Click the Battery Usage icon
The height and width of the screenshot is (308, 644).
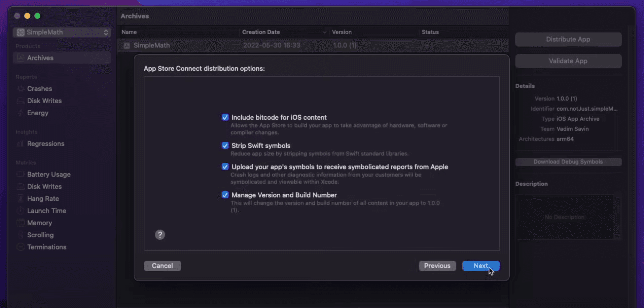point(21,175)
